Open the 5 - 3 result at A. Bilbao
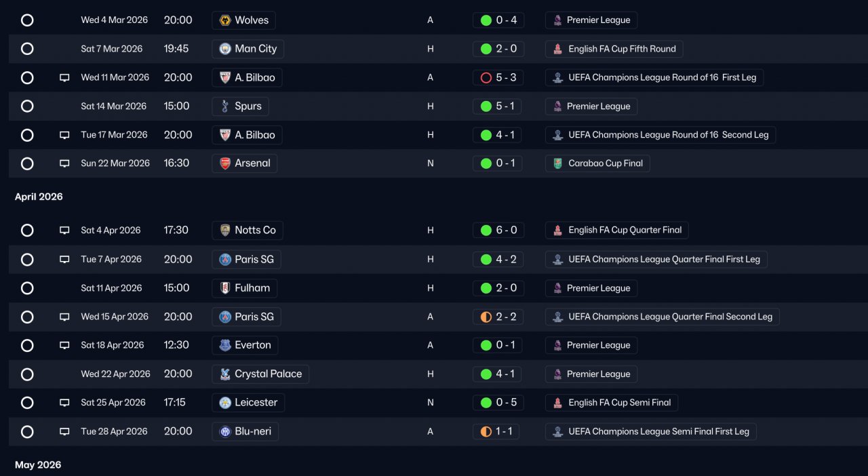 (498, 78)
